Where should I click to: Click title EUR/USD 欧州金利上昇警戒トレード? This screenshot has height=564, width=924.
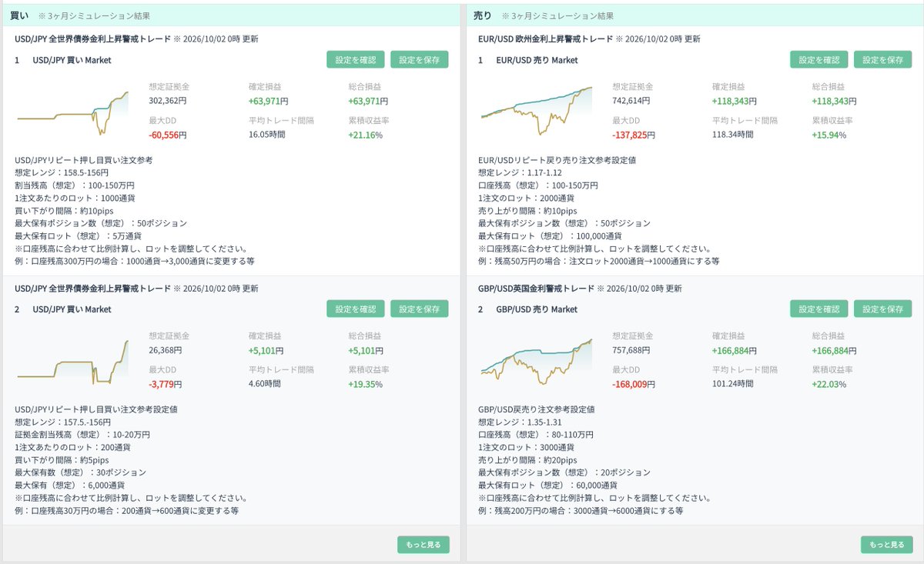click(x=546, y=39)
